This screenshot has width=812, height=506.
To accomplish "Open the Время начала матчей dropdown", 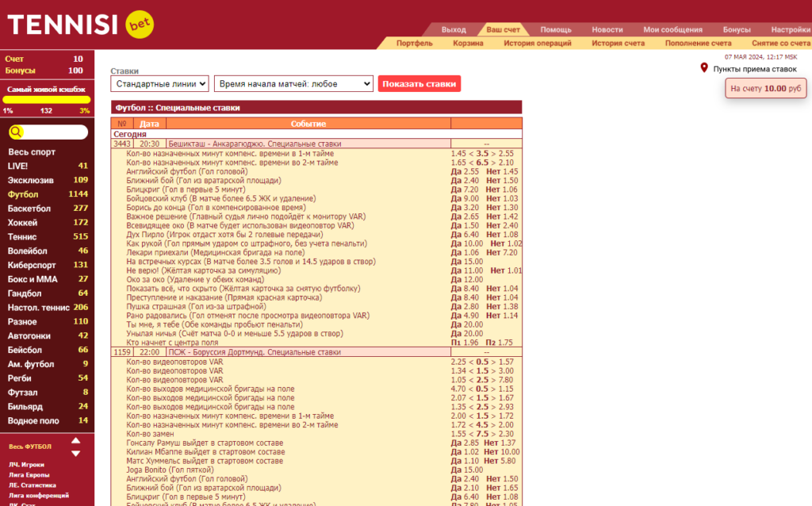I will click(x=293, y=84).
